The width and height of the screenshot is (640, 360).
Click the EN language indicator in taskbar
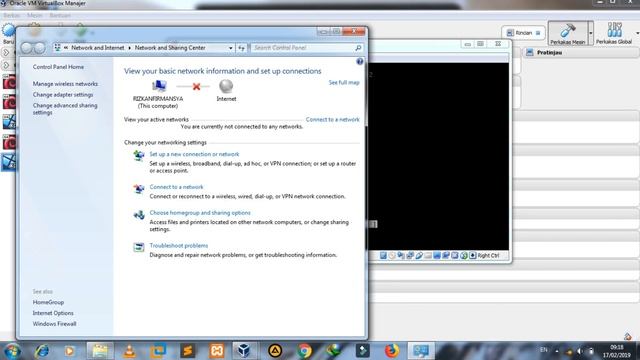[x=544, y=350]
